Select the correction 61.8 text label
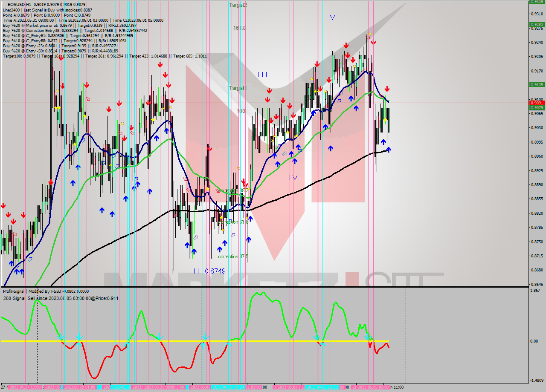The width and height of the screenshot is (546, 392). [234, 222]
